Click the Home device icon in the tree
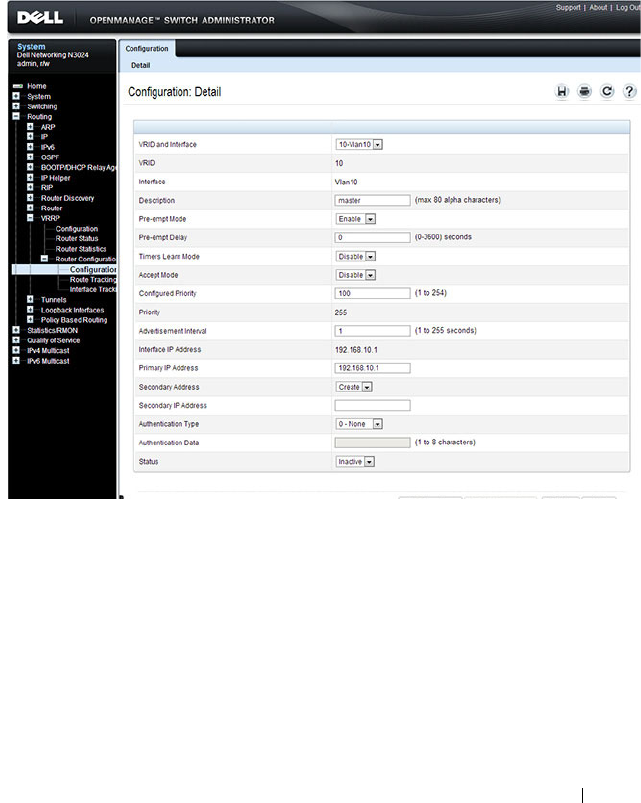This screenshot has height=803, width=641. pos(18,86)
